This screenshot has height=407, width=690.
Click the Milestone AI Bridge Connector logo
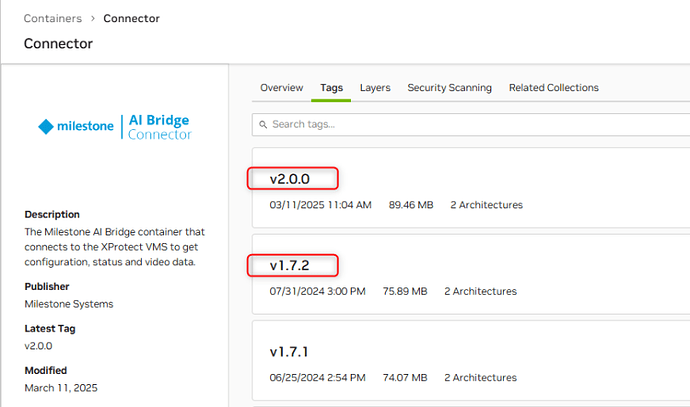click(115, 127)
